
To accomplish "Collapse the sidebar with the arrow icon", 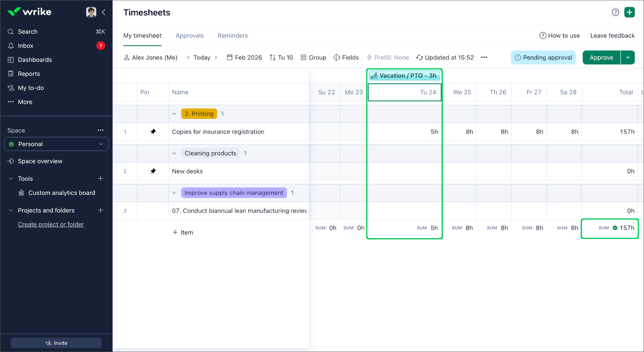I will pos(104,12).
